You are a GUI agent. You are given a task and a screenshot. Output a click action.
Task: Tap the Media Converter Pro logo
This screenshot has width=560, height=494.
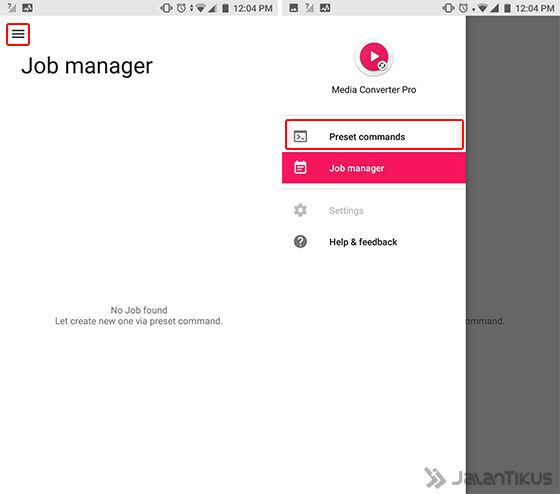click(374, 57)
